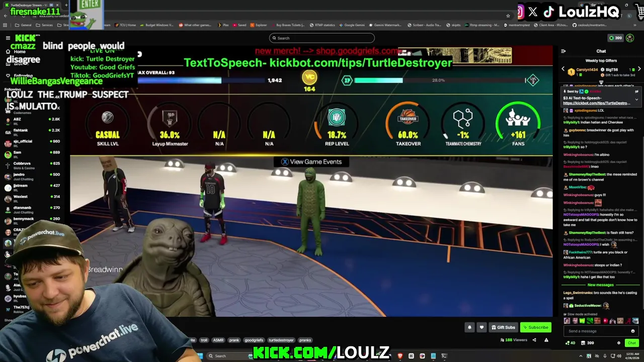Screen dimensions: 644x362
Task: Open the General bookmarks folder
Action: point(23,25)
